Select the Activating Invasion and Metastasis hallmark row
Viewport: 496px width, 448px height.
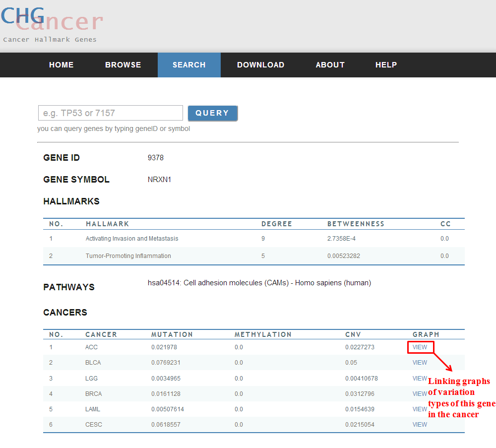[131, 239]
